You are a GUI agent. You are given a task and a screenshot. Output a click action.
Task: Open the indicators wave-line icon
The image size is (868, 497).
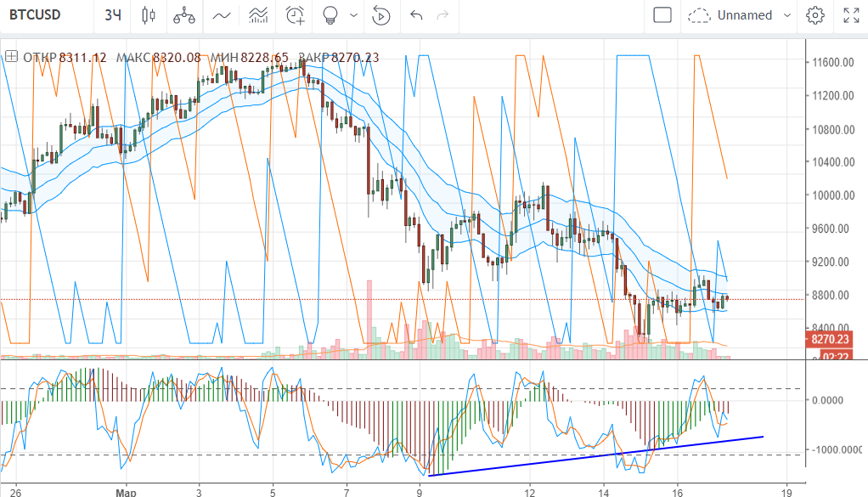click(222, 15)
